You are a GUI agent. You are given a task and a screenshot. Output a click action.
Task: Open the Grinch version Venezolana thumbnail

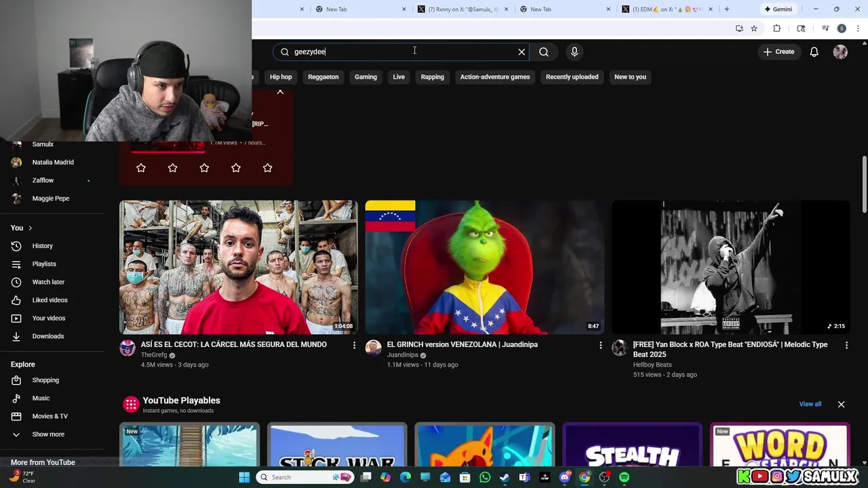pos(484,267)
